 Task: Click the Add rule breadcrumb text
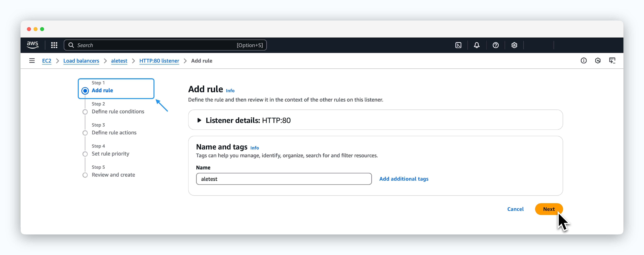tap(201, 61)
